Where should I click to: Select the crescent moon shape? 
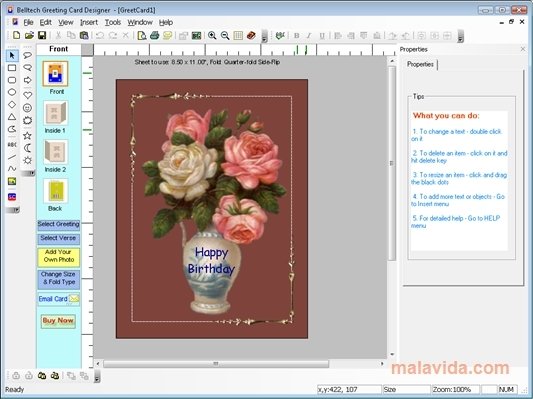click(28, 148)
